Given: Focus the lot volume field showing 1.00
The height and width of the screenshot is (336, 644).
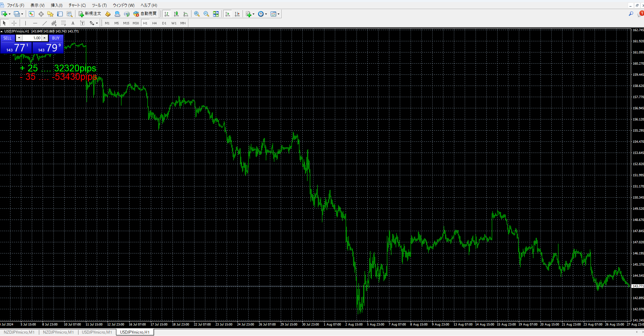Looking at the screenshot, I should click(32, 38).
